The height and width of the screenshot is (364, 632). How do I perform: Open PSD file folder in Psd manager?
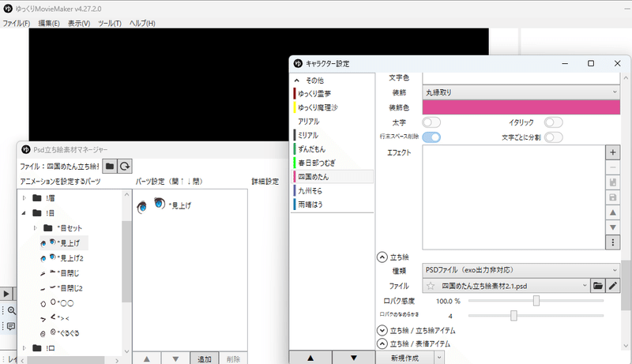click(x=110, y=166)
